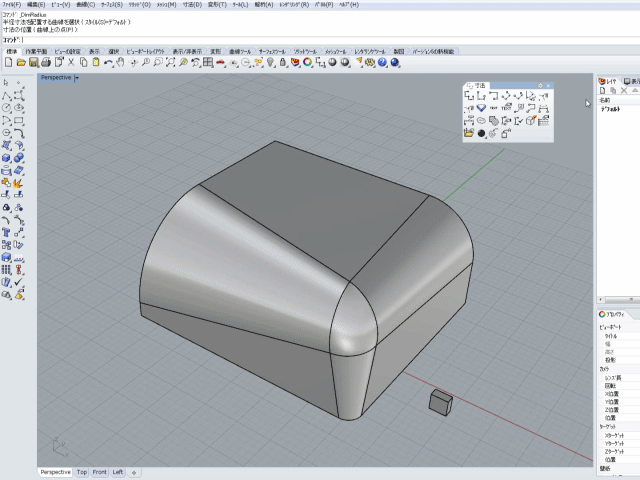Click the layer panel horizontal scrollbar
Image resolution: width=640 pixels, height=480 pixels.
tap(619, 300)
